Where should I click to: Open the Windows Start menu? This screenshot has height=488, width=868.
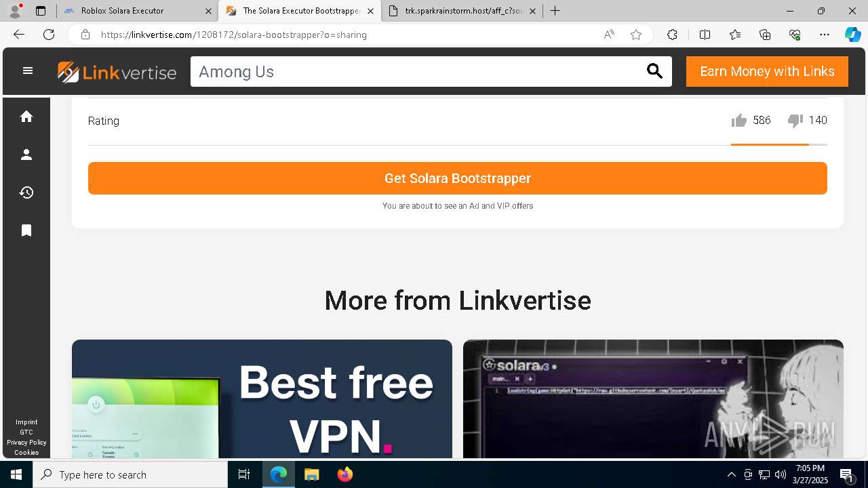pos(16,474)
